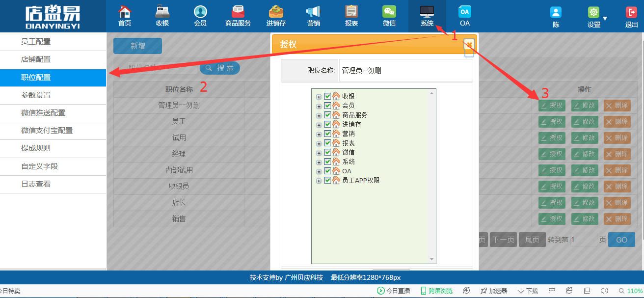Expand the 员工APP权限 tree node
The height and width of the screenshot is (298, 644).
point(319,181)
